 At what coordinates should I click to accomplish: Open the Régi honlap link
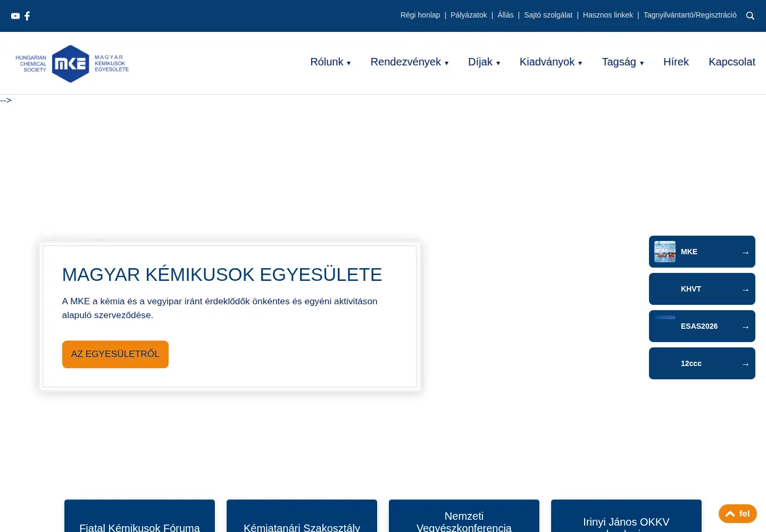click(x=420, y=15)
